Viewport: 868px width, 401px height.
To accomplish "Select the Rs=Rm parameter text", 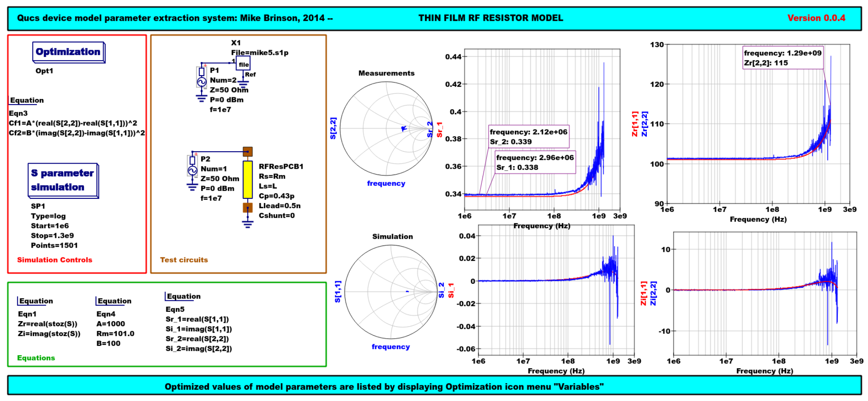I will coord(272,176).
